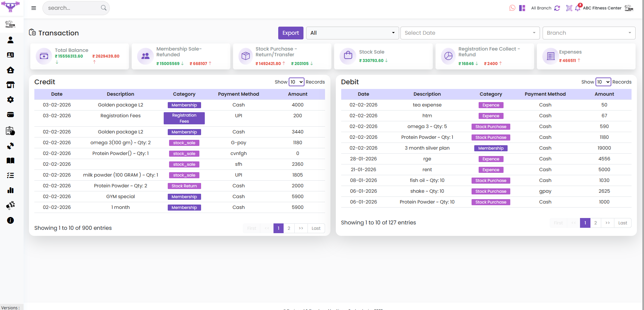
Task: Open the dumbbell workout icon in sidebar
Action: (10, 146)
